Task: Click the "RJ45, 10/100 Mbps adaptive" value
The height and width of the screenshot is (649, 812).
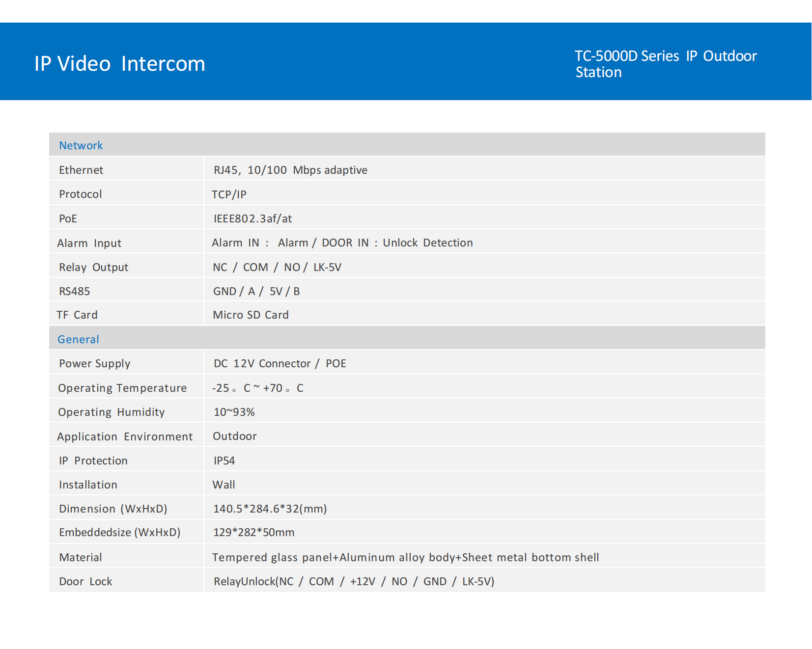Action: click(290, 170)
